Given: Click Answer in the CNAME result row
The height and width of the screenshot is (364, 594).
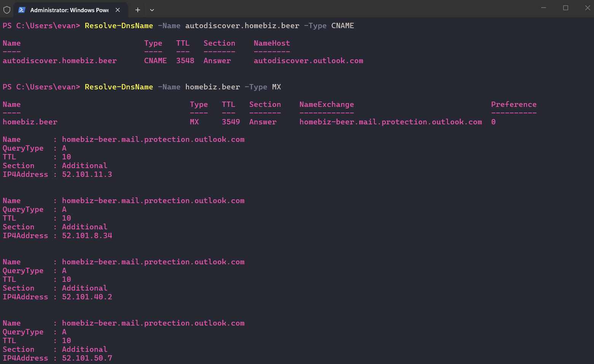Looking at the screenshot, I should point(217,60).
